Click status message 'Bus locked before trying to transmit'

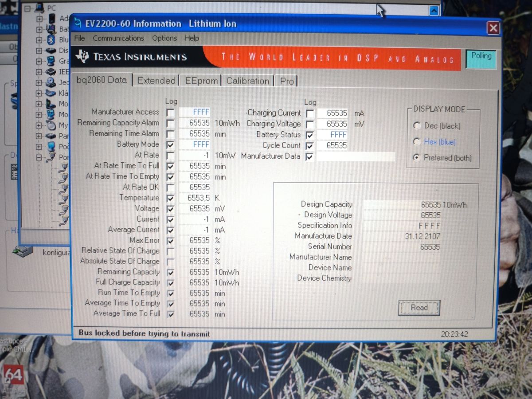144,333
